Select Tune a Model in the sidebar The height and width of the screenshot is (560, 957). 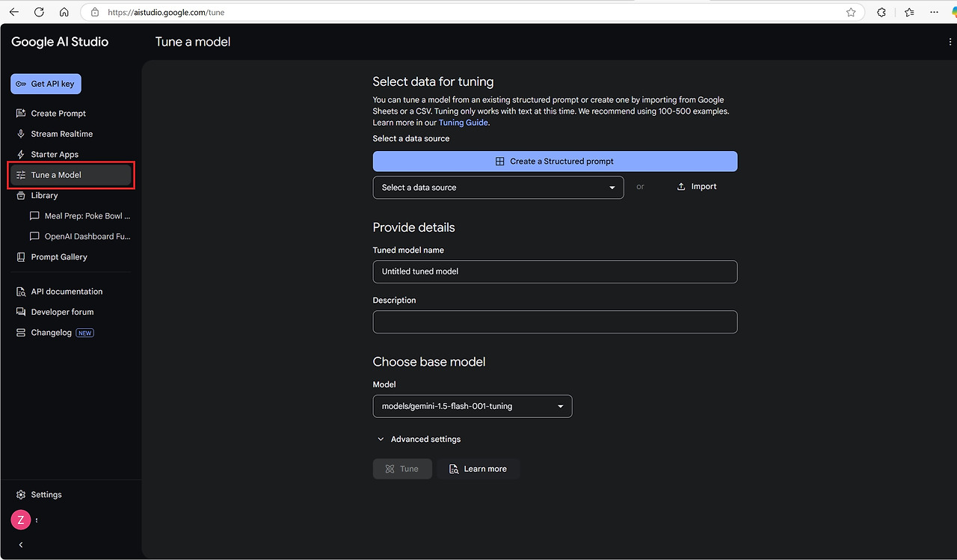point(71,175)
